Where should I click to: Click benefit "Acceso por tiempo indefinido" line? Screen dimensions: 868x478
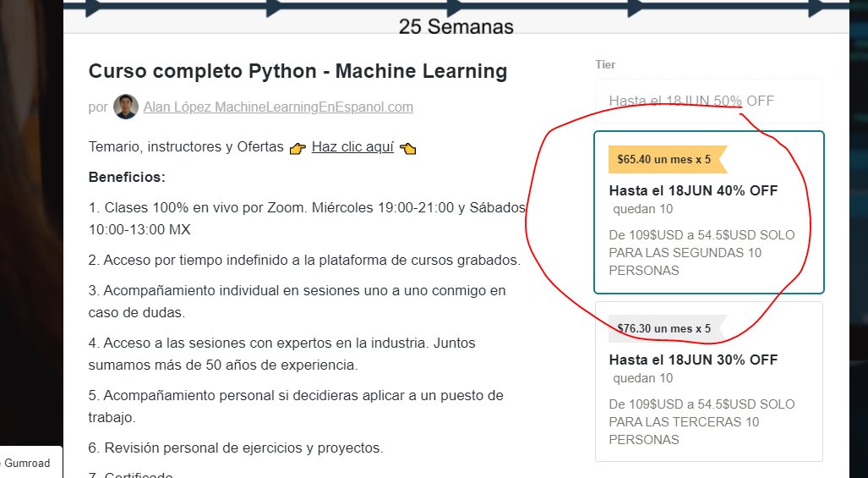304,260
